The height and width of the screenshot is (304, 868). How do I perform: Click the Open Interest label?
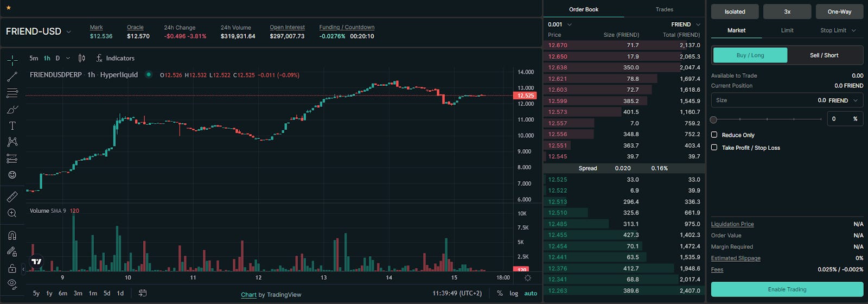point(287,27)
